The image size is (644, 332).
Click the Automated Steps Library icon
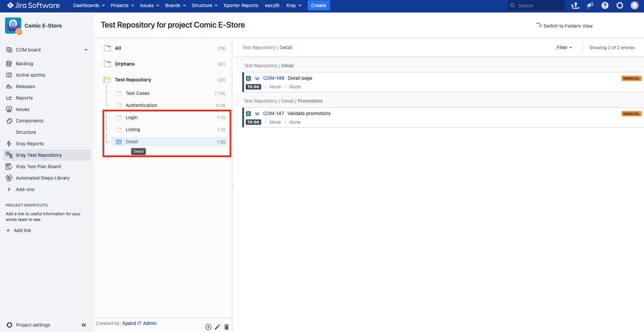coord(9,178)
